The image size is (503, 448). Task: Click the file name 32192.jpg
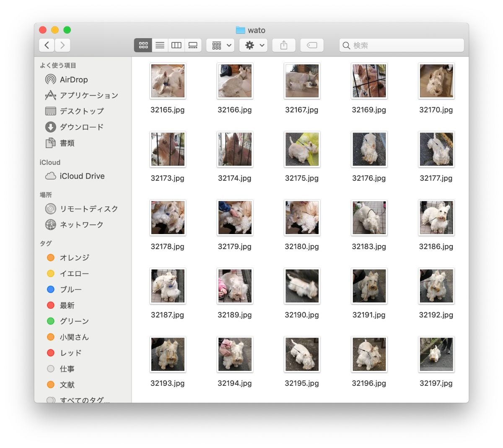[x=436, y=315]
